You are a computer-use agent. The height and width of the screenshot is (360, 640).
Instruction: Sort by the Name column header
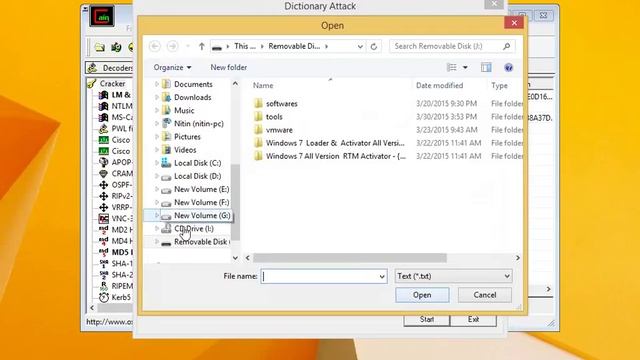[x=263, y=85]
